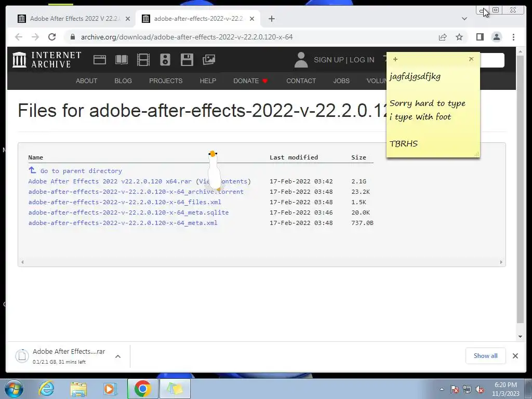Bookmark this page with the star icon

coord(459,37)
